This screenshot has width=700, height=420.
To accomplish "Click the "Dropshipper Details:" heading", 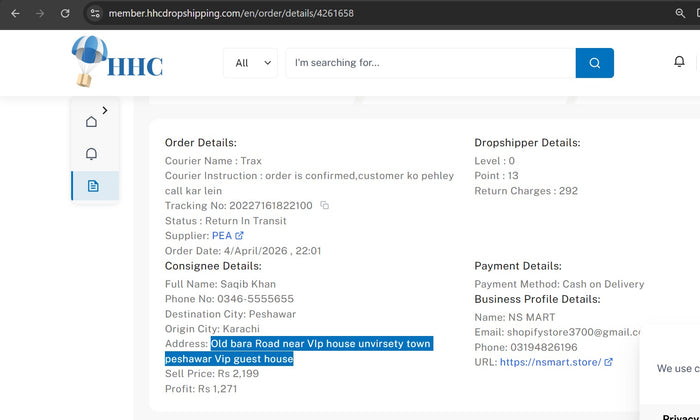I will coord(527,143).
